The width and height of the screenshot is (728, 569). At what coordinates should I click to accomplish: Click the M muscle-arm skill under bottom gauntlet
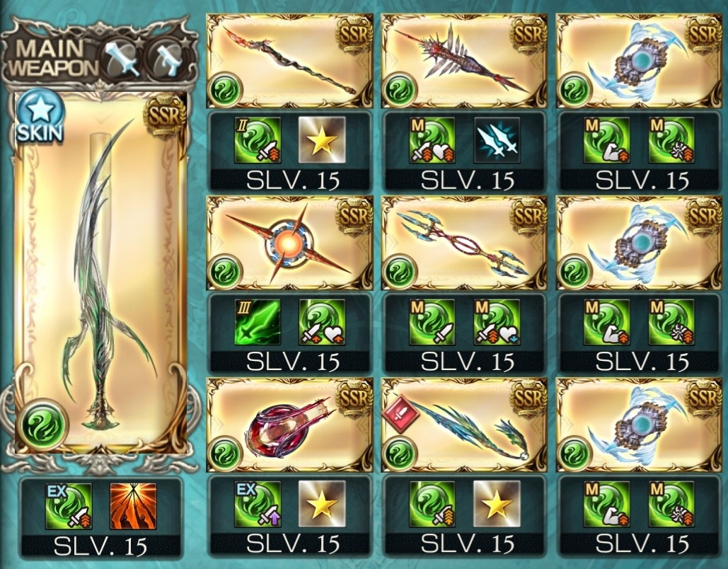click(607, 504)
